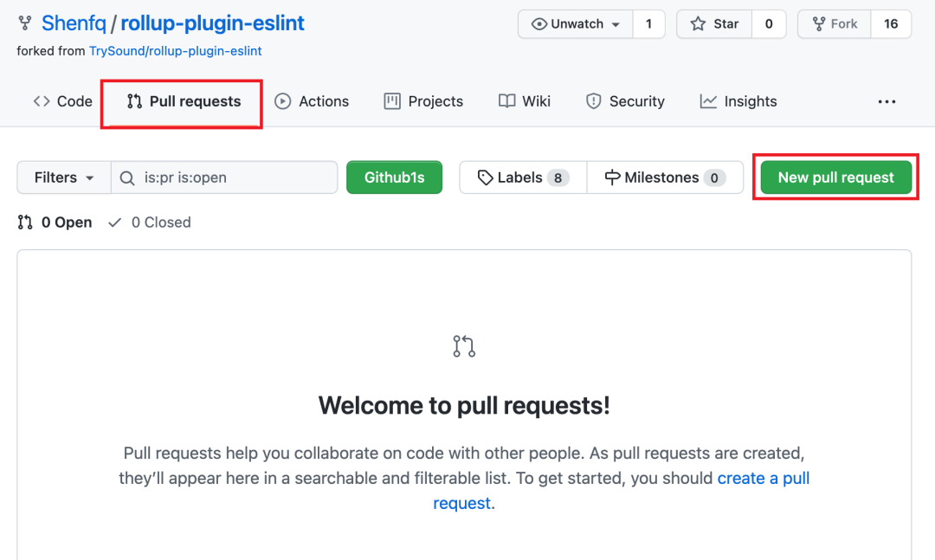Image resolution: width=935 pixels, height=560 pixels.
Task: Click the signpost icon beside Milestones
Action: pos(612,177)
